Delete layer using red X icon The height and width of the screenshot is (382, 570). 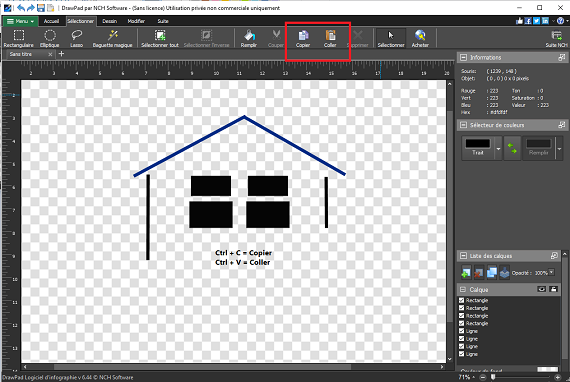click(x=479, y=273)
